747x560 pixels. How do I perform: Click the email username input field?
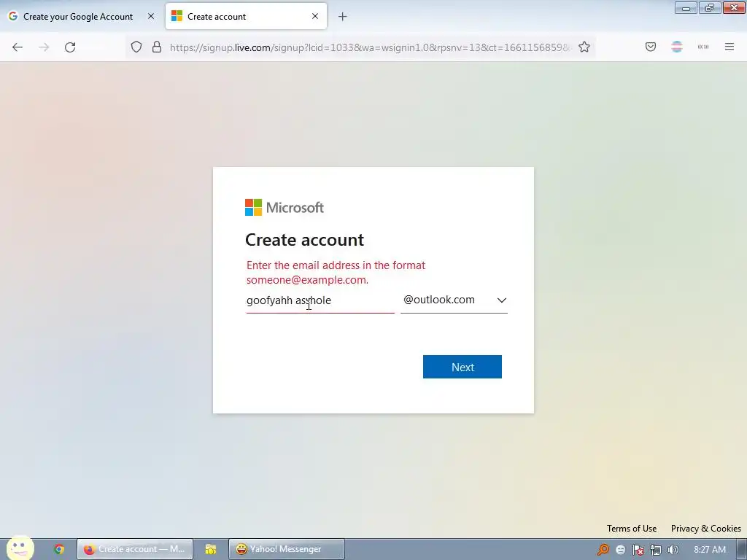tap(320, 300)
